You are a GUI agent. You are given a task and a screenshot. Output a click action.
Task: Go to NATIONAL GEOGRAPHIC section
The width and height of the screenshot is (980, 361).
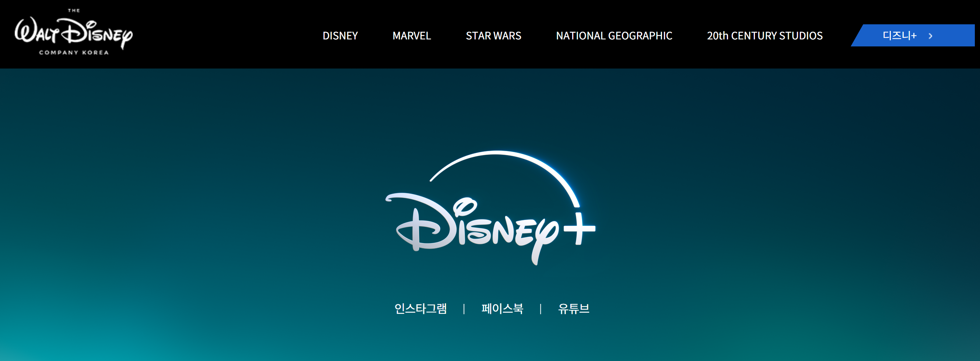tap(614, 36)
